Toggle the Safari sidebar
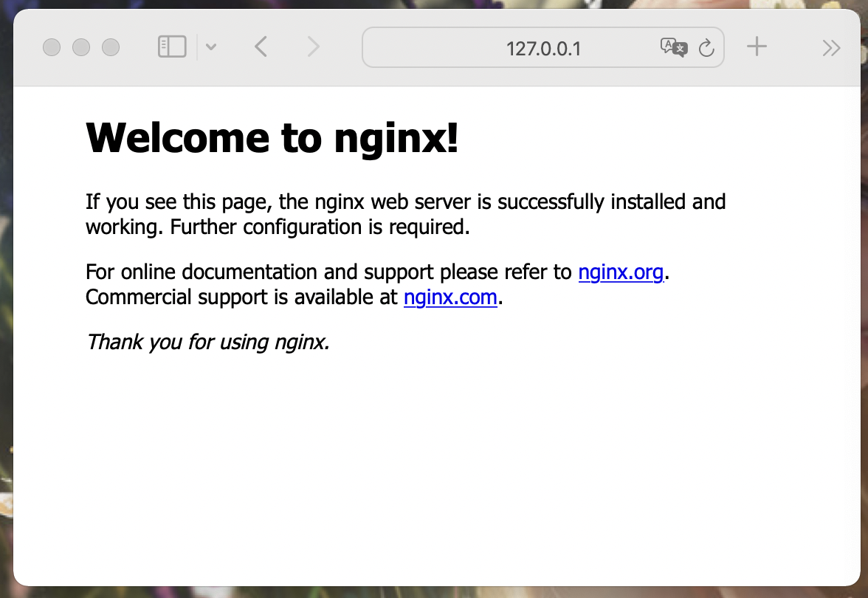The width and height of the screenshot is (868, 598). [x=172, y=47]
